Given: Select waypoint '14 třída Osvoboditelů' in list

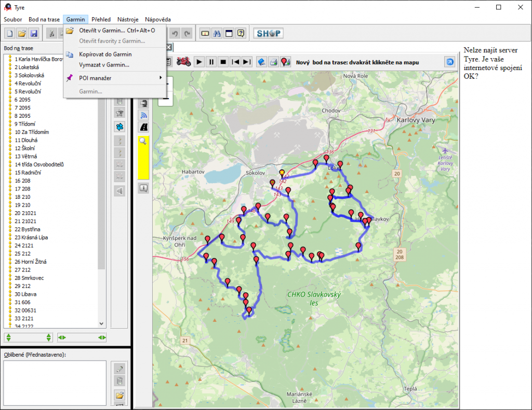Looking at the screenshot, I should coord(39,165).
